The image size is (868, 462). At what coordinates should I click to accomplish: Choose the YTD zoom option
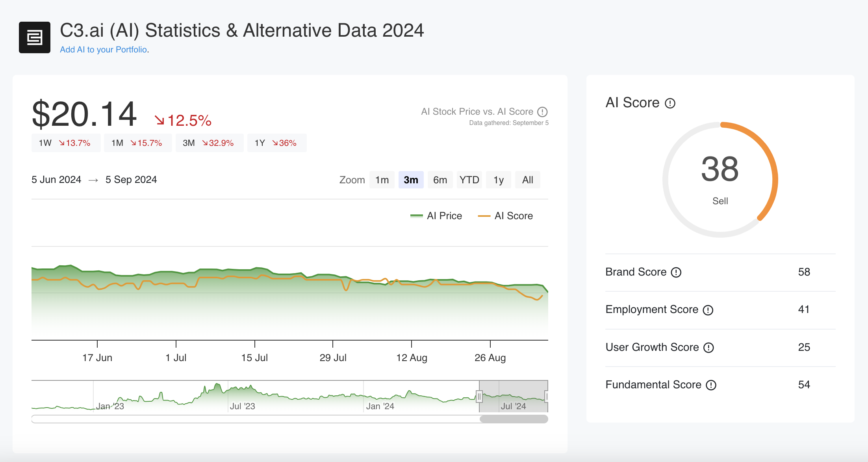click(469, 180)
